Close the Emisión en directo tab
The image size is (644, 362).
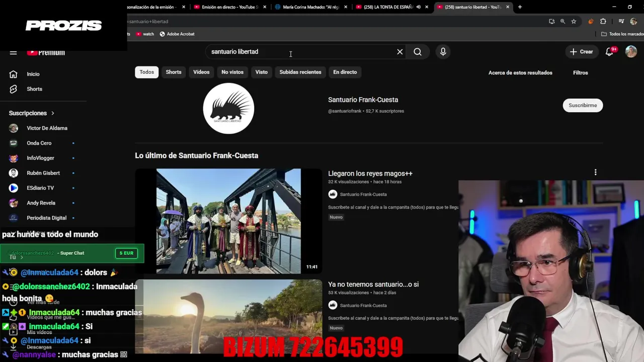(265, 7)
